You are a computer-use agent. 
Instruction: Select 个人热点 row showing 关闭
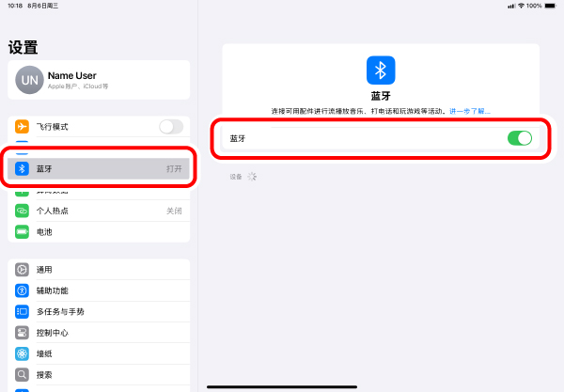(x=99, y=211)
